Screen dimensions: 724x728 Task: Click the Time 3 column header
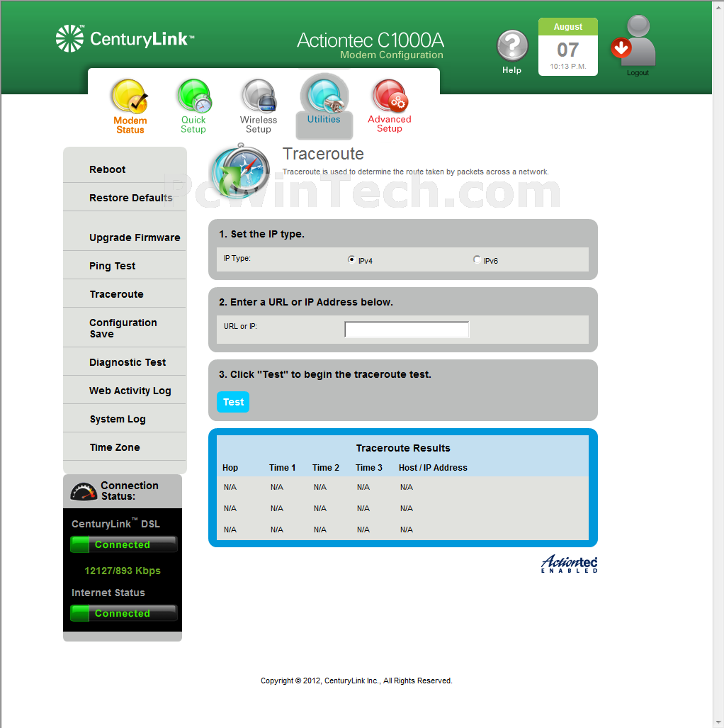point(369,468)
